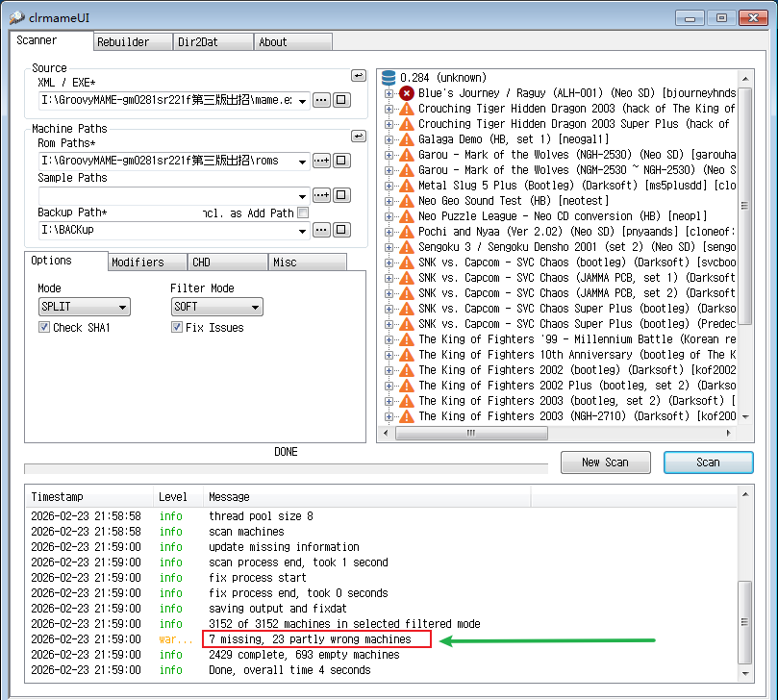The width and height of the screenshot is (778, 700).
Task: Click the database icon labeled 0.284 (unknown)
Action: (x=389, y=78)
